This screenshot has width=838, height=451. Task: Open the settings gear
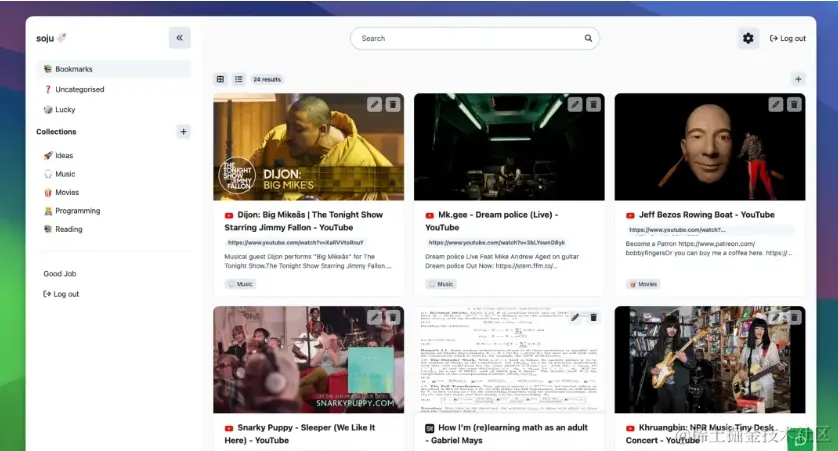tap(748, 38)
